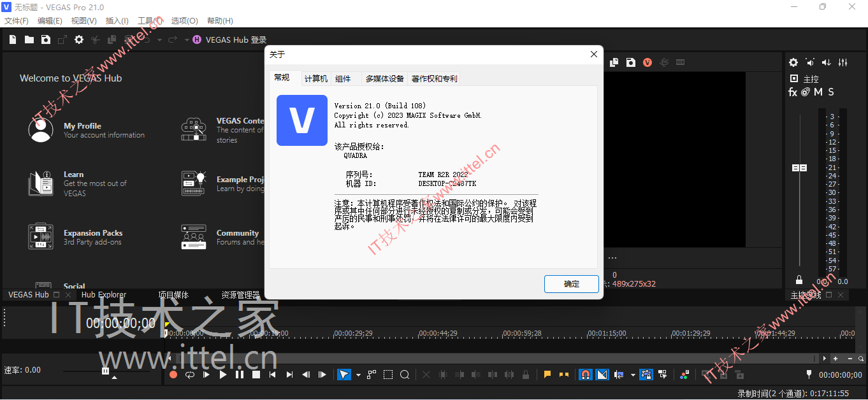Screen dimensions: 868x400
Task: Toggle dim output in the master bus
Action: pyautogui.click(x=827, y=62)
